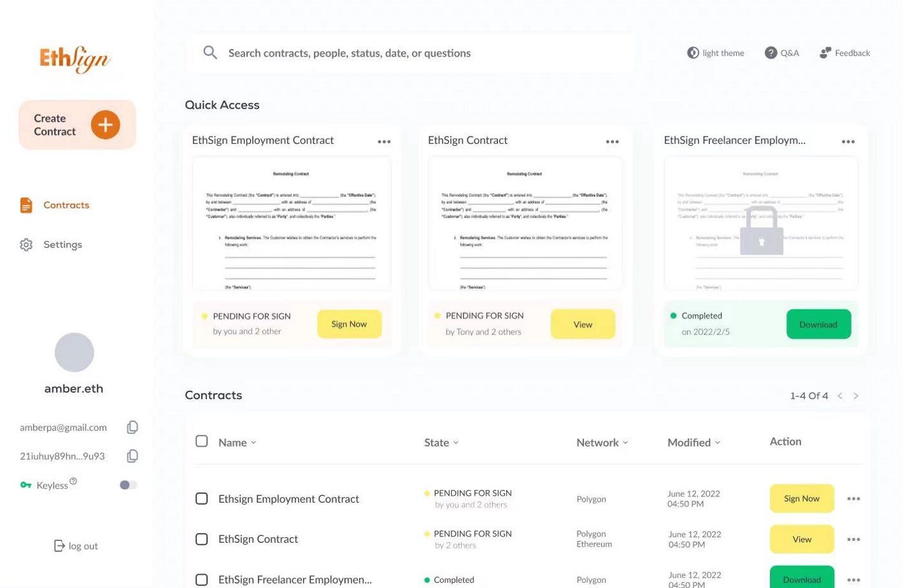
Task: Open the State filter dropdown
Action: point(456,443)
